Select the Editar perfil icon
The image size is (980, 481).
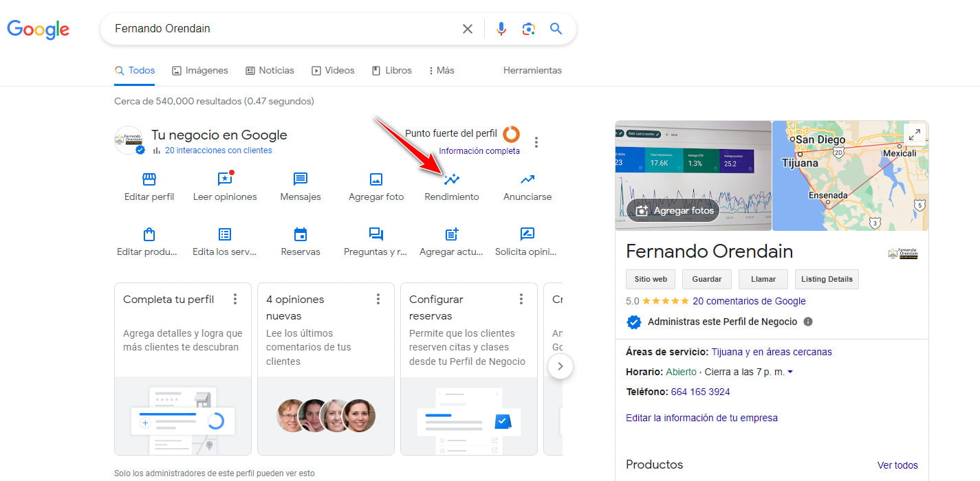[x=149, y=180]
